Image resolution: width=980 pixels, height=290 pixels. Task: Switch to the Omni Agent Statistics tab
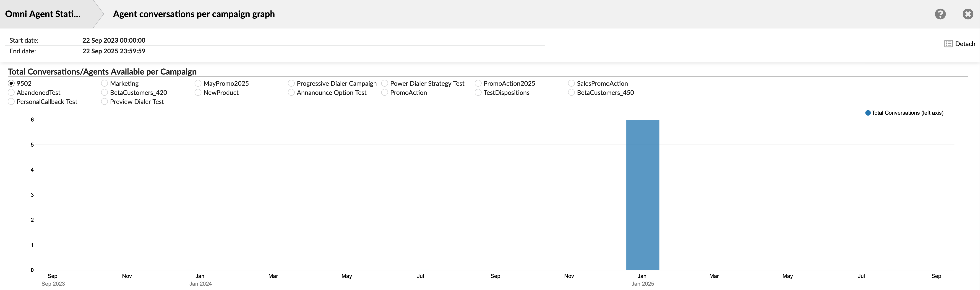pos(43,14)
